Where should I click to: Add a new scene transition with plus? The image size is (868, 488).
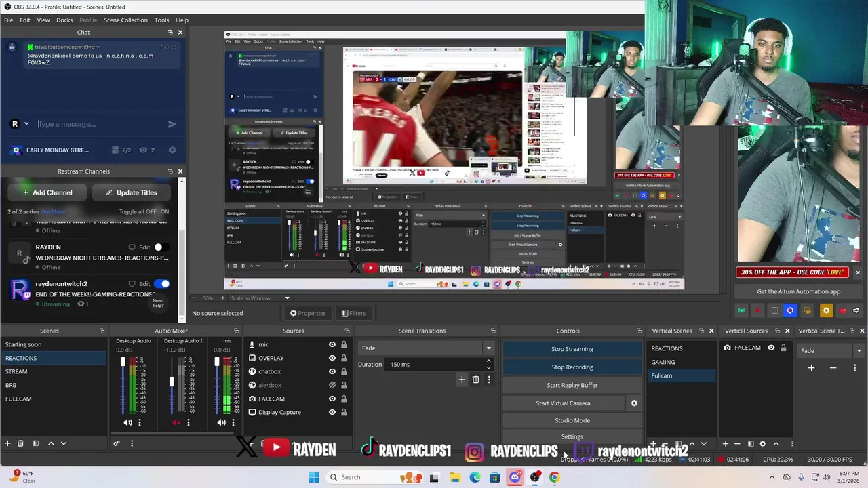462,380
